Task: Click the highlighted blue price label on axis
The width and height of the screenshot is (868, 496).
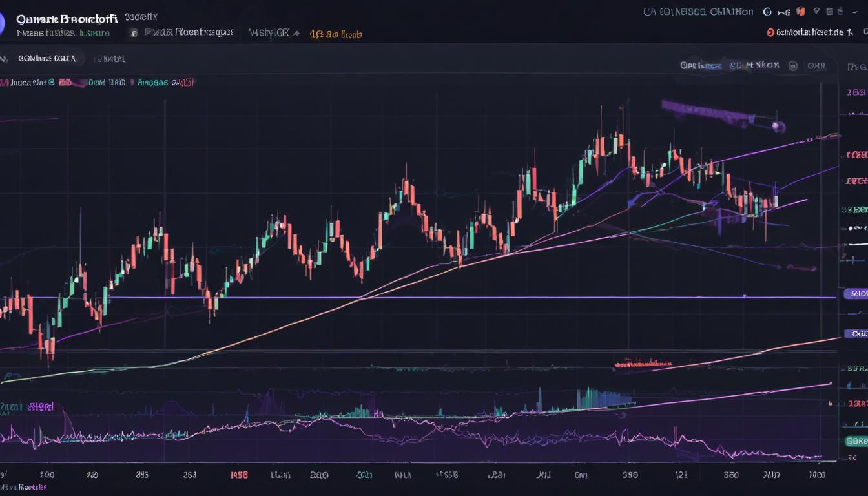Action: (856, 294)
